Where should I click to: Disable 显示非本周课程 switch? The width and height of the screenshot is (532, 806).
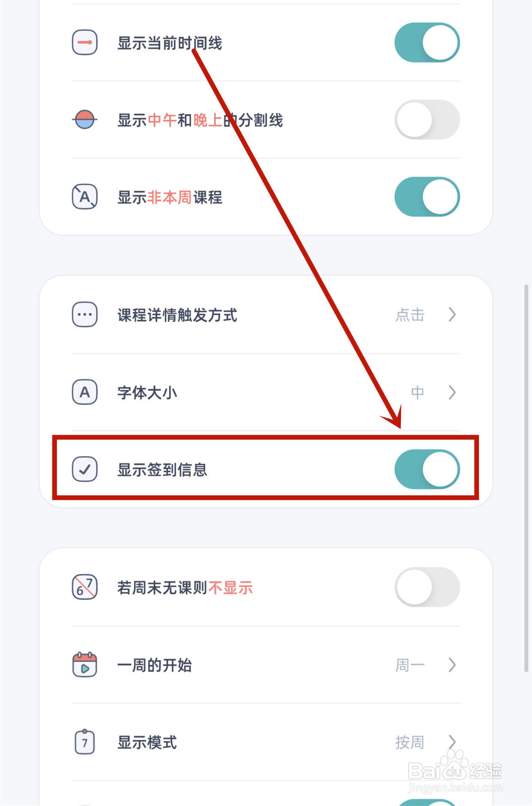tap(427, 197)
